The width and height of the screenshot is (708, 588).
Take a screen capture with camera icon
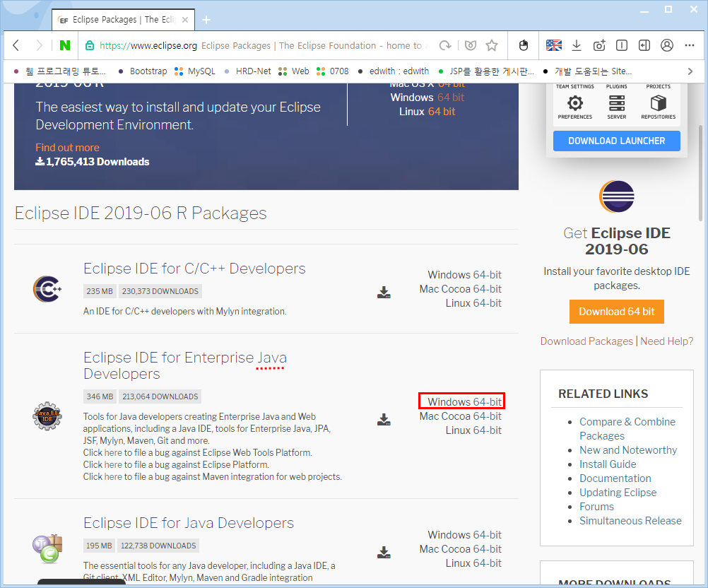coord(599,45)
